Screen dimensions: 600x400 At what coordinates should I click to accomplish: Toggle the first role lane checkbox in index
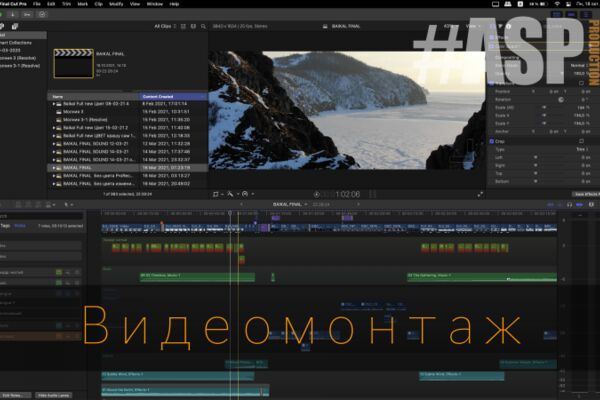pos(59,272)
